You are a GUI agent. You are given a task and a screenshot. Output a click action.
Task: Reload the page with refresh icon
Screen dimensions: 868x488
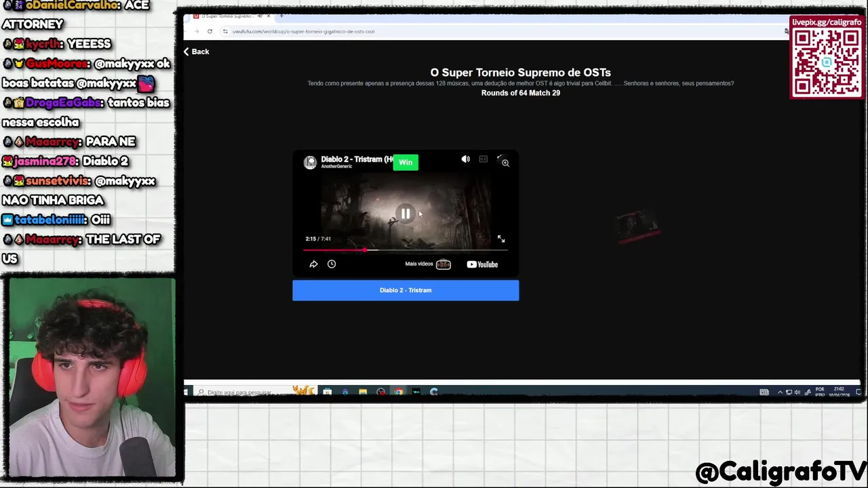click(x=210, y=31)
